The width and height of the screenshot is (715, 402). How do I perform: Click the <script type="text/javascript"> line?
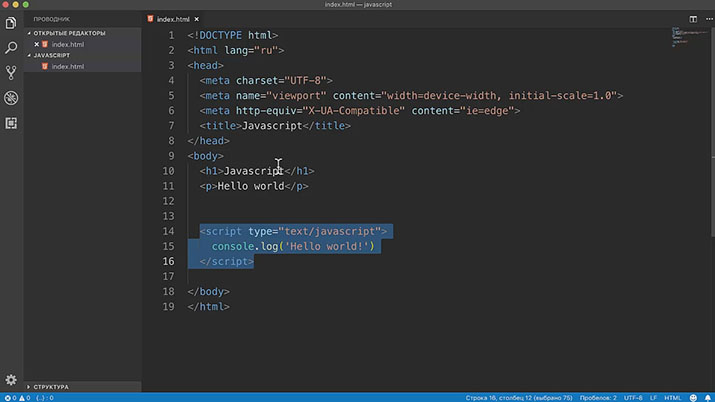(293, 232)
